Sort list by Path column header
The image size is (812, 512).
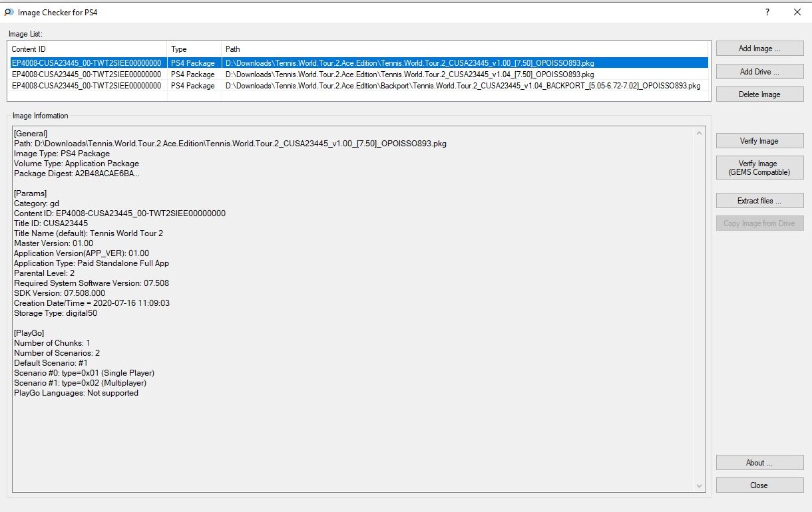(466, 49)
